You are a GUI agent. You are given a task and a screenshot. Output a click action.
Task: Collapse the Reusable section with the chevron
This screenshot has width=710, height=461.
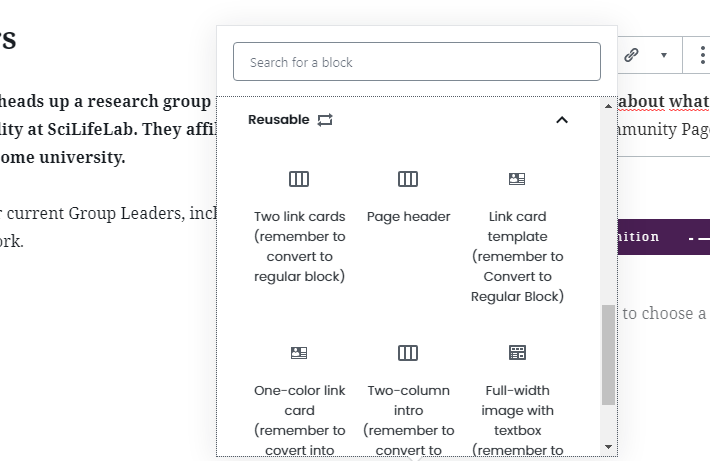[x=562, y=120]
